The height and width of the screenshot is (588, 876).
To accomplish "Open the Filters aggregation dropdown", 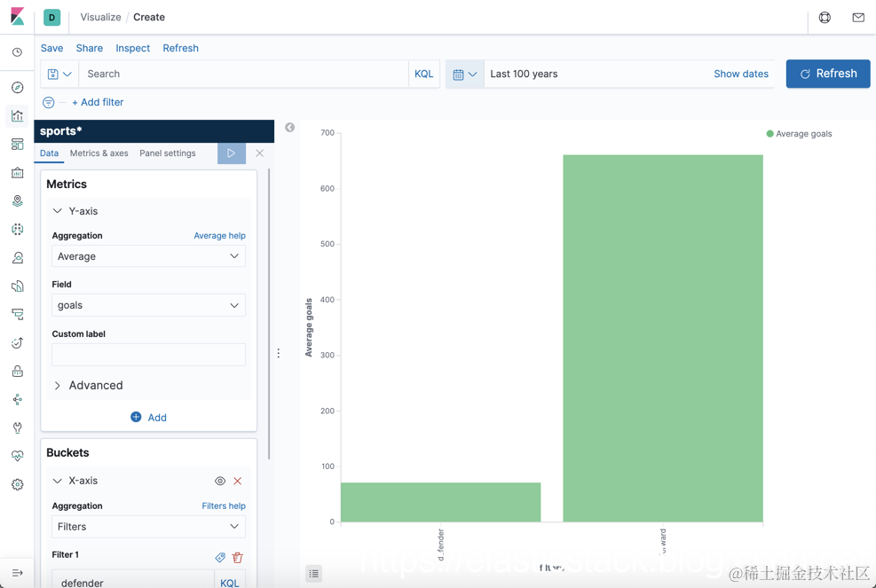I will (x=148, y=527).
